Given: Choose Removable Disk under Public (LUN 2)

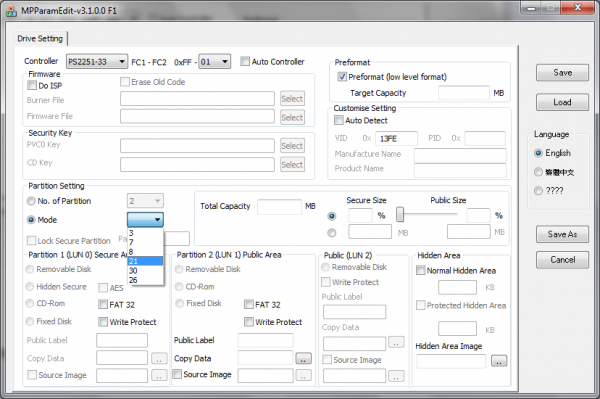Looking at the screenshot, I should [326, 267].
